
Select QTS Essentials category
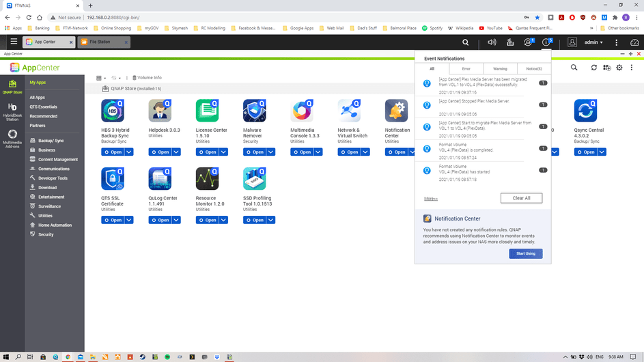pos(43,107)
